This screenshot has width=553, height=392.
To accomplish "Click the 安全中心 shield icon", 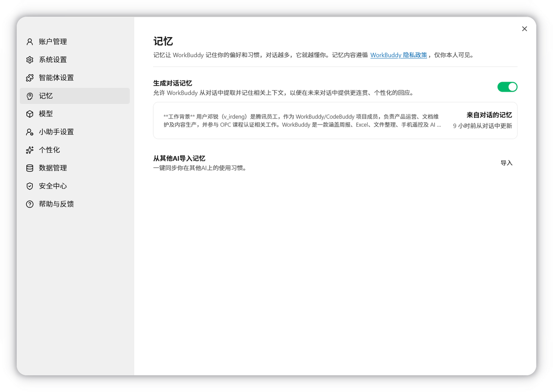I will point(30,186).
